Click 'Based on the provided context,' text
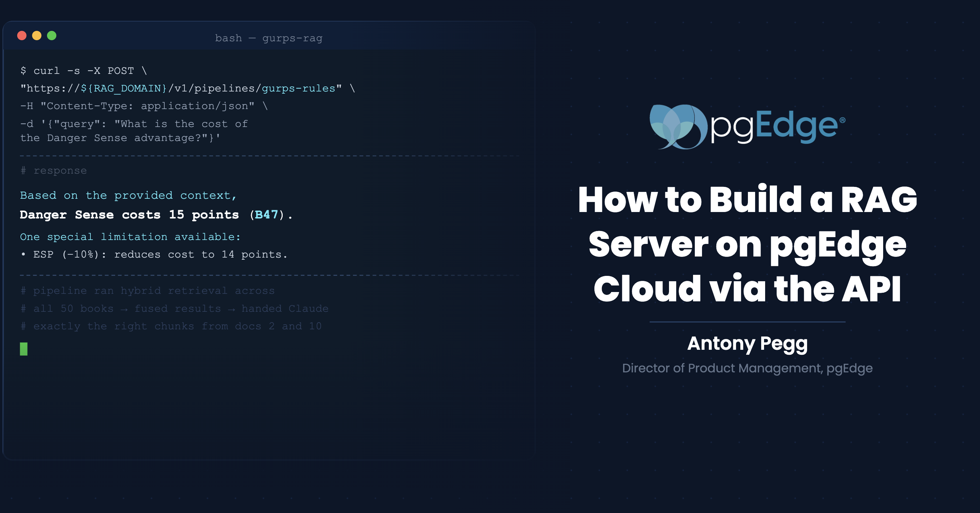Screen dimensions: 980x513 tap(128, 196)
